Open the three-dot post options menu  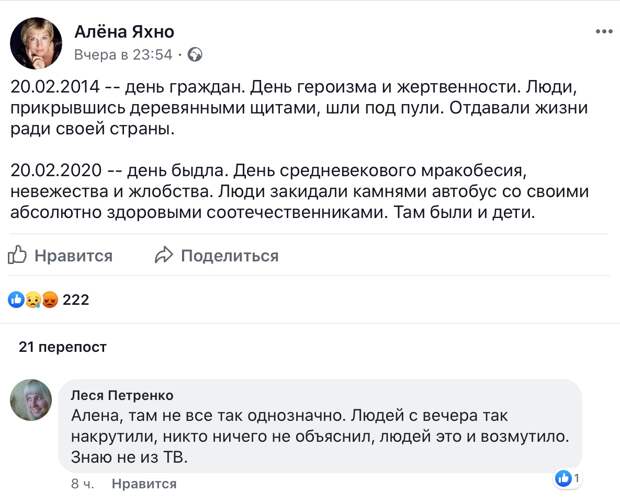[604, 32]
